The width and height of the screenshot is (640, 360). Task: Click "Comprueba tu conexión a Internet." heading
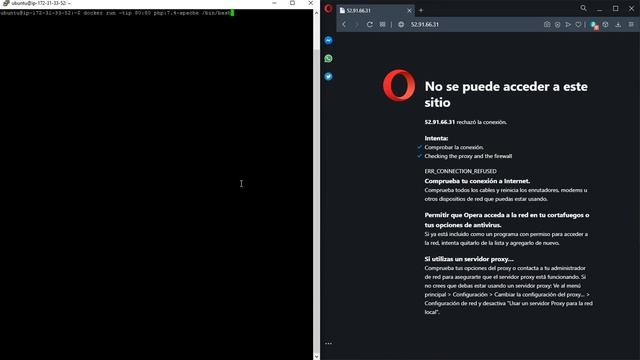point(477,181)
